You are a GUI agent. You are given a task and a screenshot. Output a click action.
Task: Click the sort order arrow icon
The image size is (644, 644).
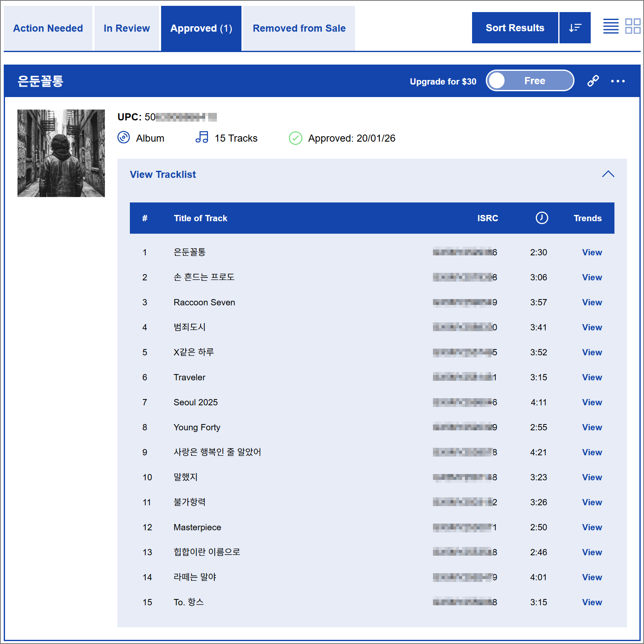574,28
